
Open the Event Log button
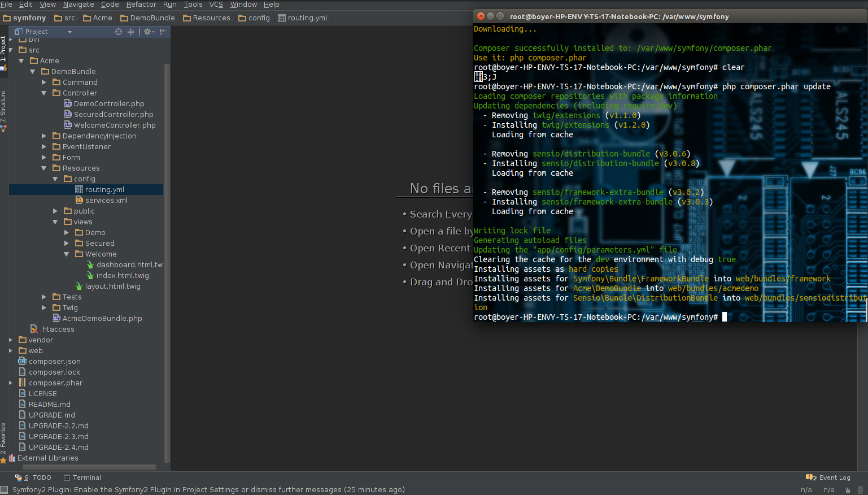828,478
